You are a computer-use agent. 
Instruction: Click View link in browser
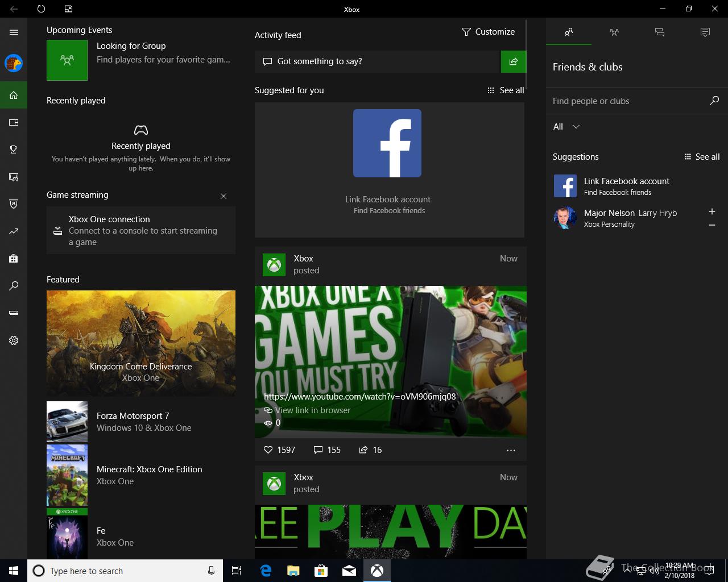click(307, 410)
